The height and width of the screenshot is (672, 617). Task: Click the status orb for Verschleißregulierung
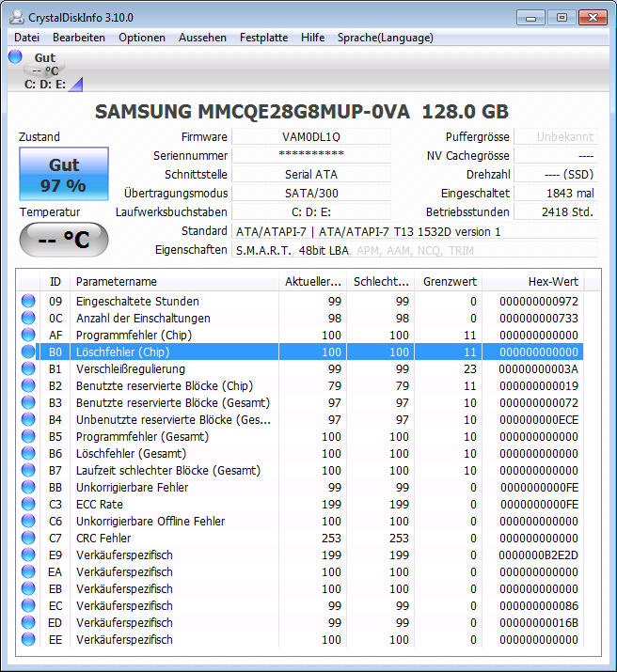click(x=28, y=369)
